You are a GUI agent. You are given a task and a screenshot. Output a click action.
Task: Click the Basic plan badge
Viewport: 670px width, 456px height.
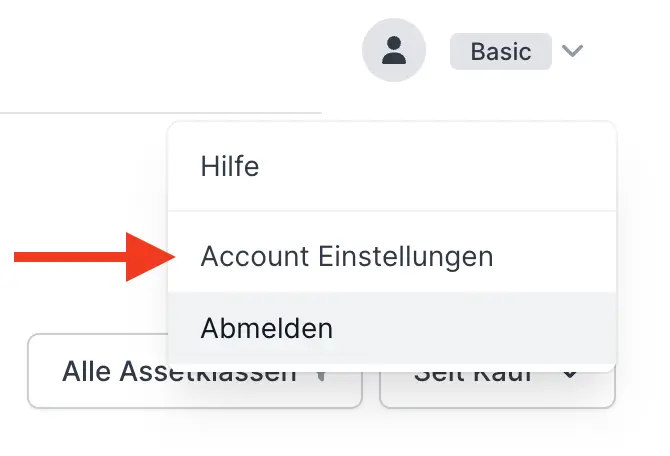pos(500,52)
